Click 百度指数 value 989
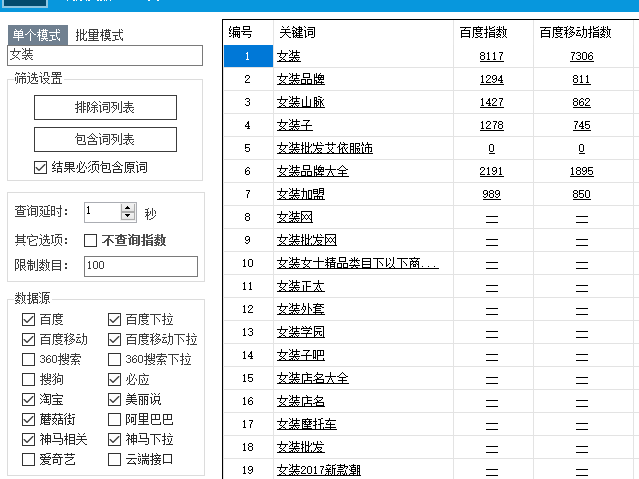639x479 pixels. tap(491, 194)
